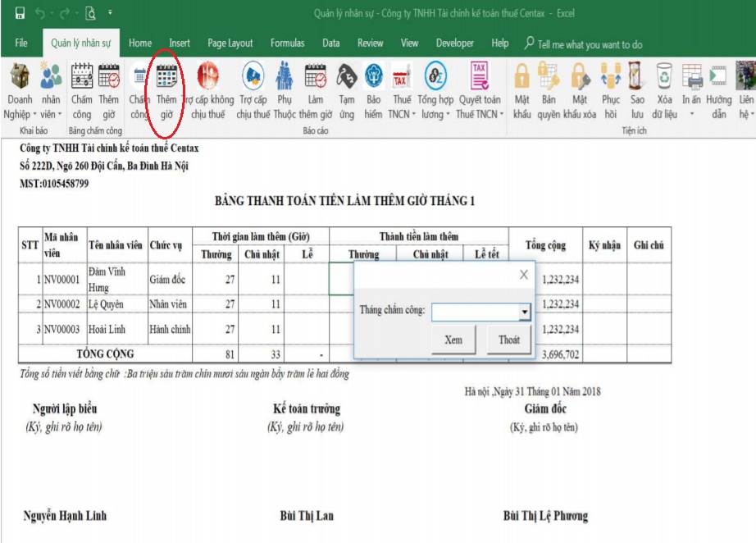This screenshot has width=756, height=543.
Task: Click the Bản quyền license icon
Action: [x=548, y=78]
